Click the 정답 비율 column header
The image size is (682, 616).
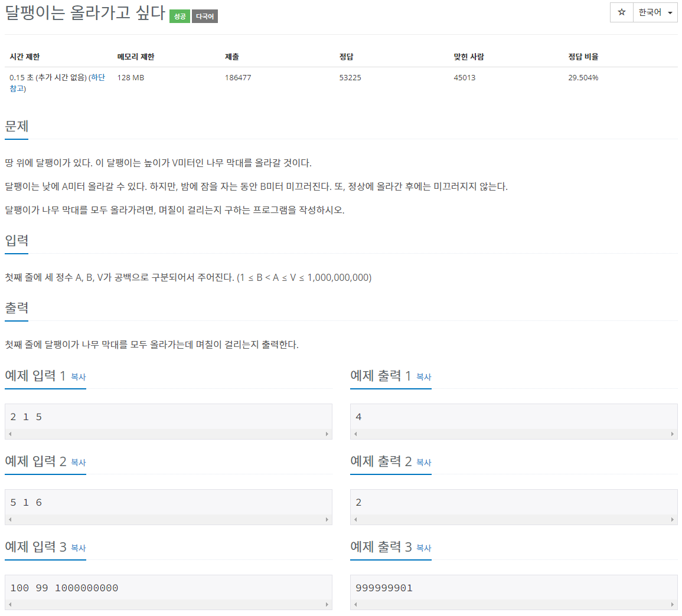click(583, 57)
